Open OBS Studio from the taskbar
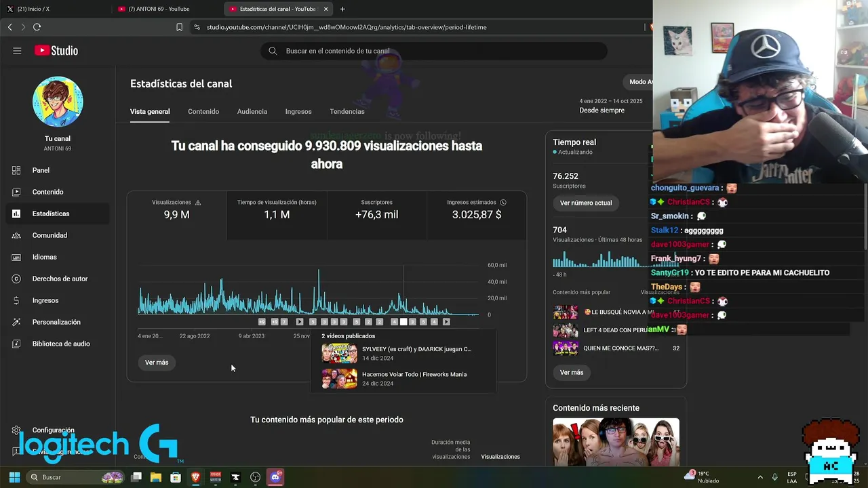Screen dimensions: 868x488 (255, 477)
